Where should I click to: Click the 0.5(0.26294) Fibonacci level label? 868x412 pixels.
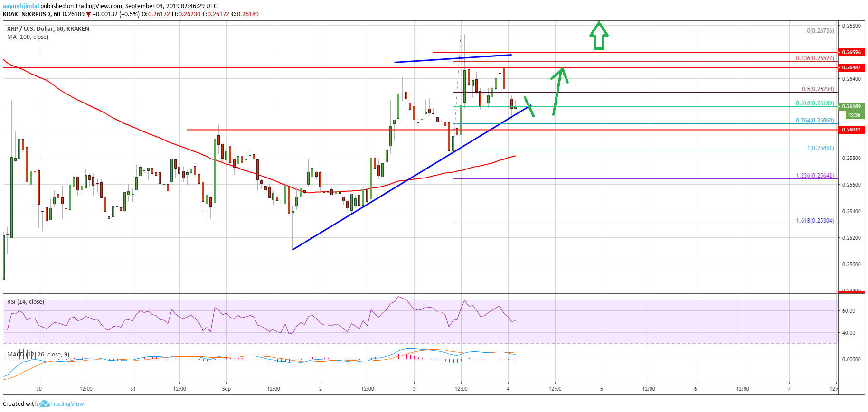pos(817,89)
